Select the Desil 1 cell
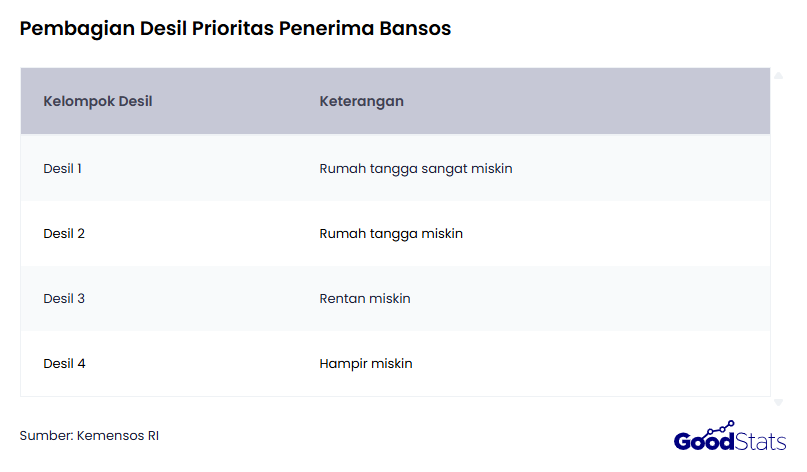807x472 pixels. click(63, 169)
